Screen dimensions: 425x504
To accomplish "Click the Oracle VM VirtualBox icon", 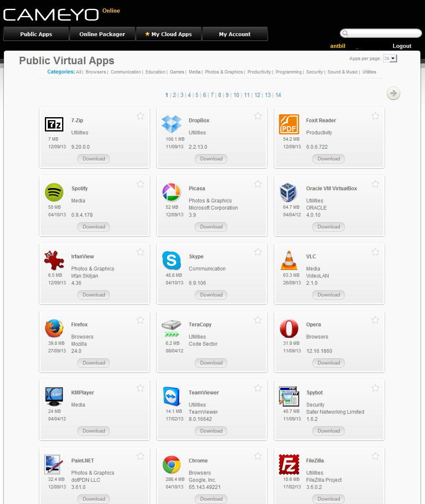I will tap(288, 192).
